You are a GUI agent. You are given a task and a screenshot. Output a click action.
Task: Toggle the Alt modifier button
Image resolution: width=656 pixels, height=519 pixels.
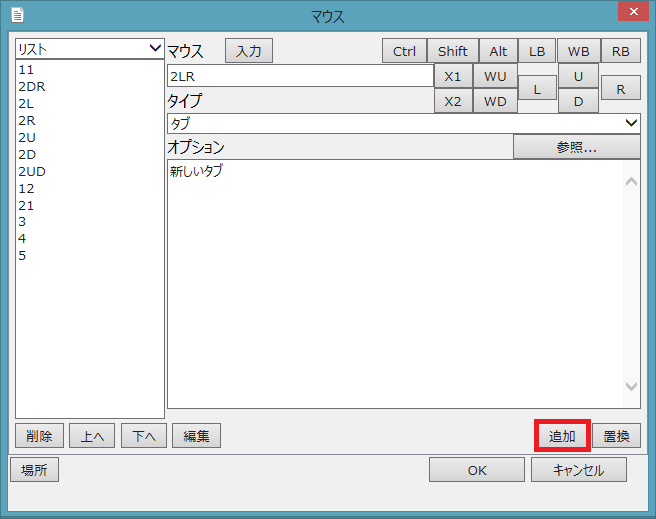(x=497, y=51)
